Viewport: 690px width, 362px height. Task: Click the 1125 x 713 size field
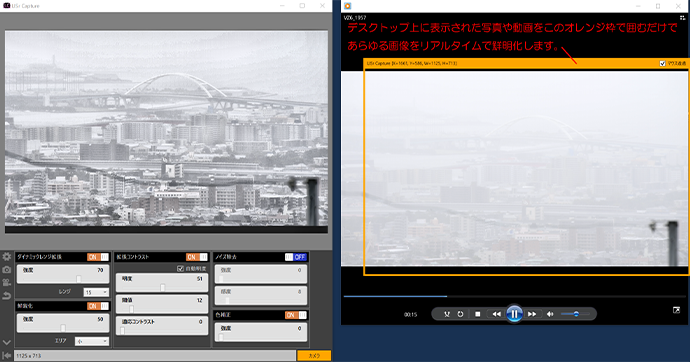click(155, 355)
